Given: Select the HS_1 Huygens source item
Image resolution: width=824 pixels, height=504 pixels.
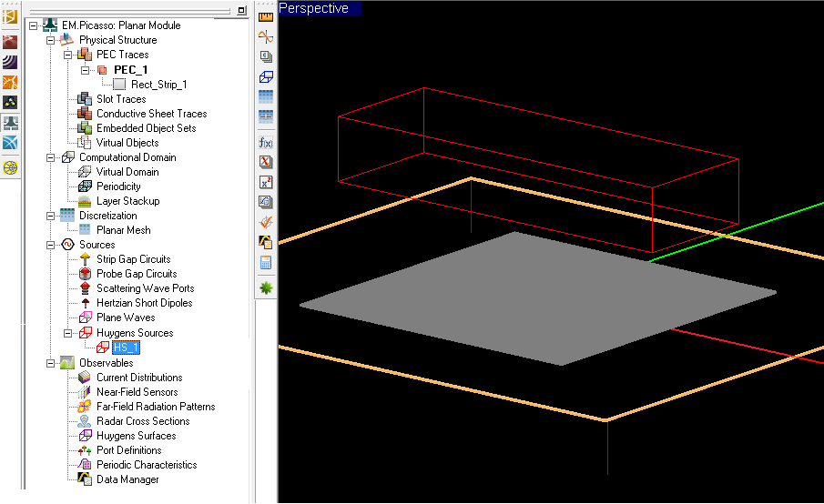Looking at the screenshot, I should point(126,348).
